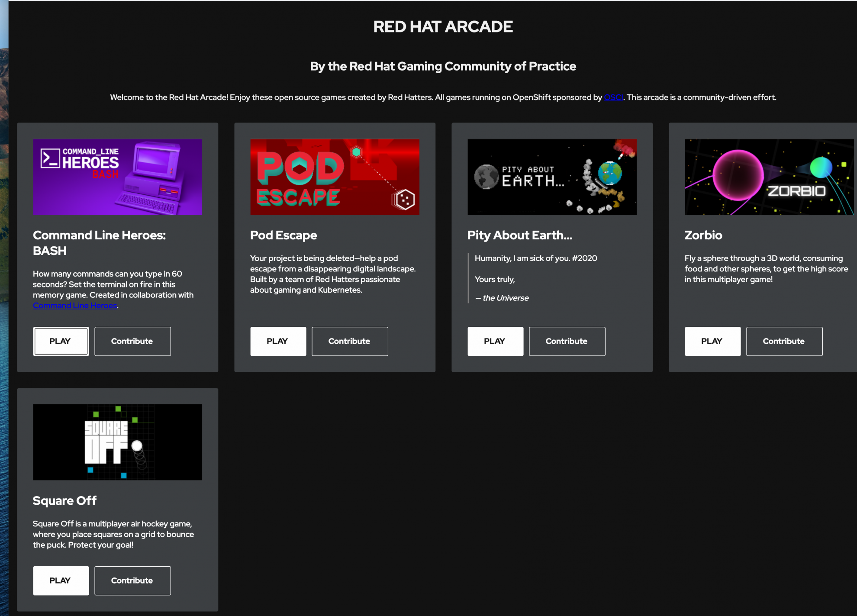Select Contribute on the Zorbio card
This screenshot has height=616, width=857.
[784, 341]
